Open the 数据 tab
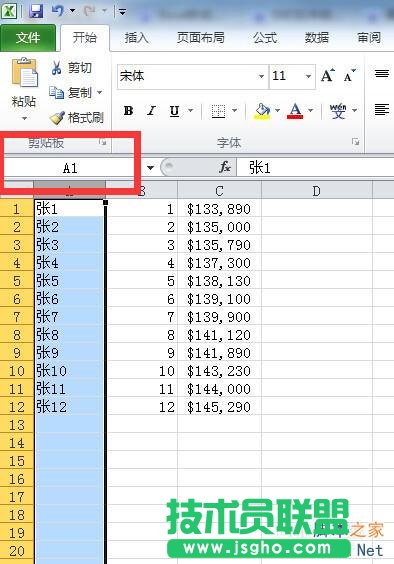Viewport: 394px width, 564px height. coord(317,37)
